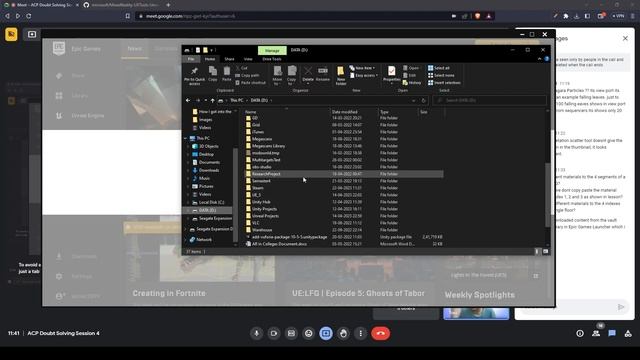The image size is (640, 360).
Task: Open the Home ribbon tab
Action: pos(210,59)
